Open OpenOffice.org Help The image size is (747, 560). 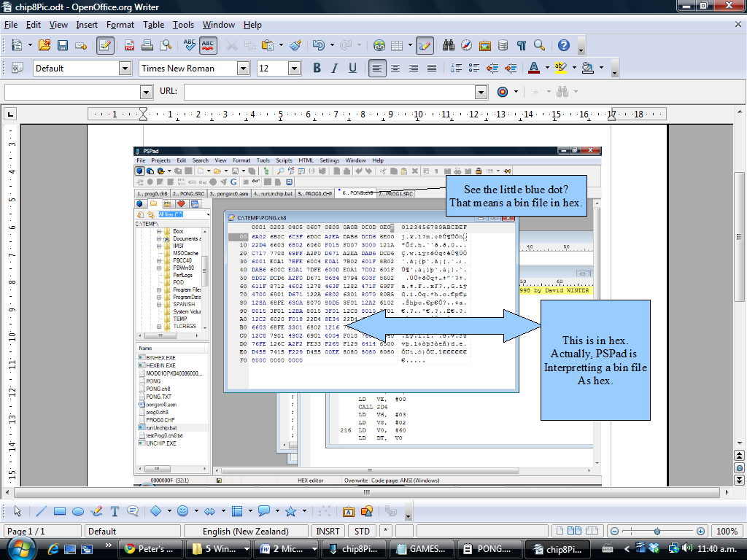(x=564, y=45)
